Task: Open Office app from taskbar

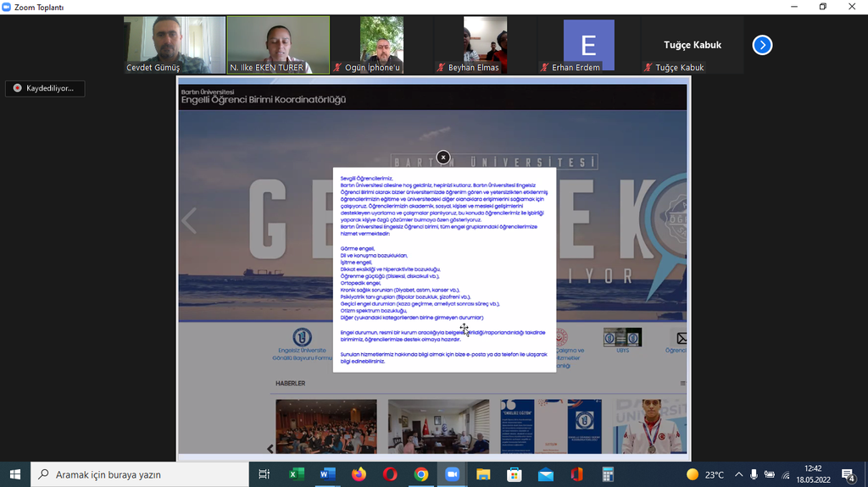Action: [576, 474]
